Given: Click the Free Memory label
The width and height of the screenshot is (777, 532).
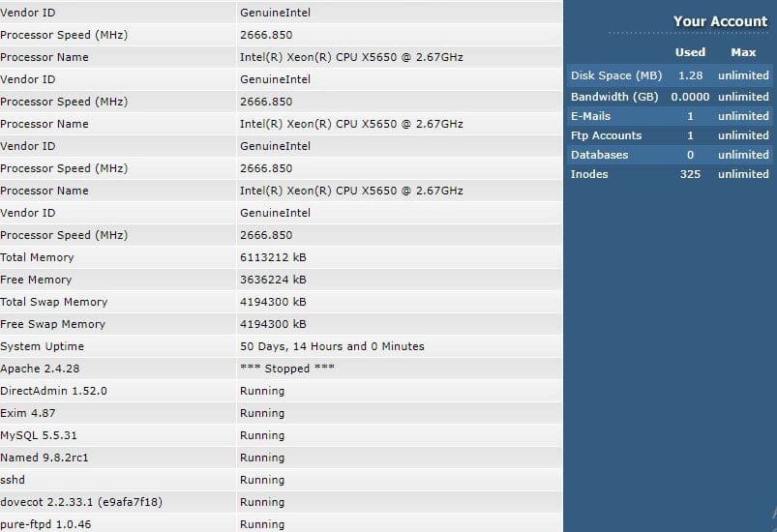Looking at the screenshot, I should pyautogui.click(x=36, y=280).
